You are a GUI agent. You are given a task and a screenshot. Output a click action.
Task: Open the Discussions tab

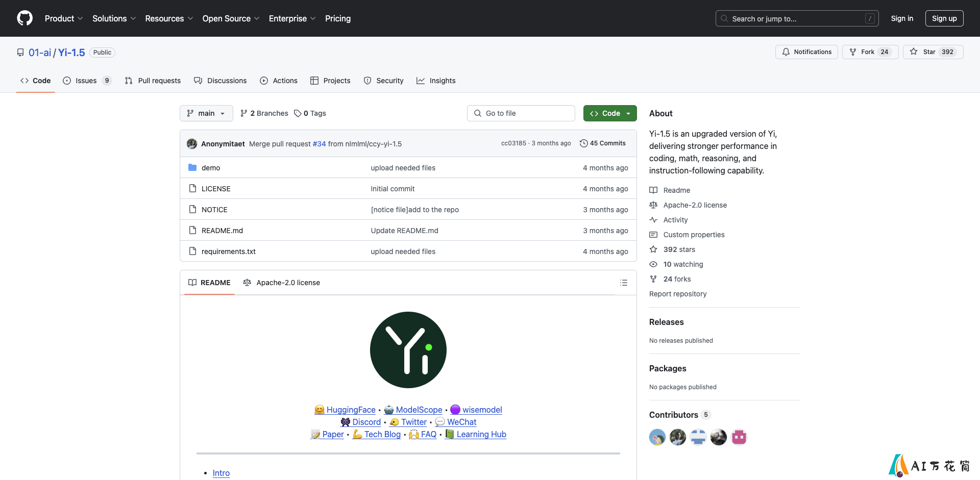220,81
